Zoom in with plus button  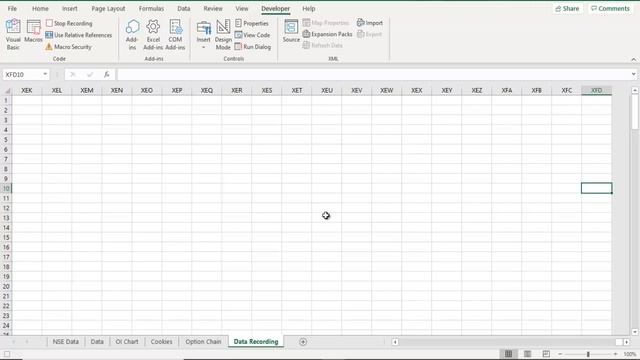616,354
